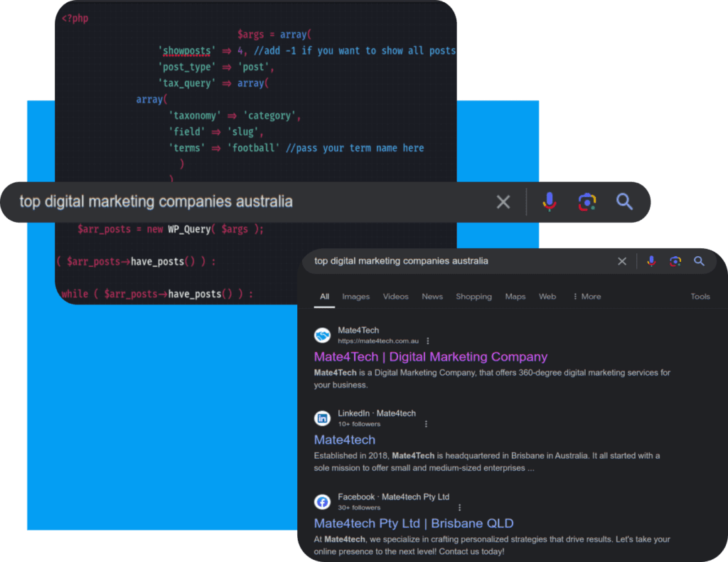
Task: Open the Mate4tech LinkedIn result link
Action: [345, 440]
